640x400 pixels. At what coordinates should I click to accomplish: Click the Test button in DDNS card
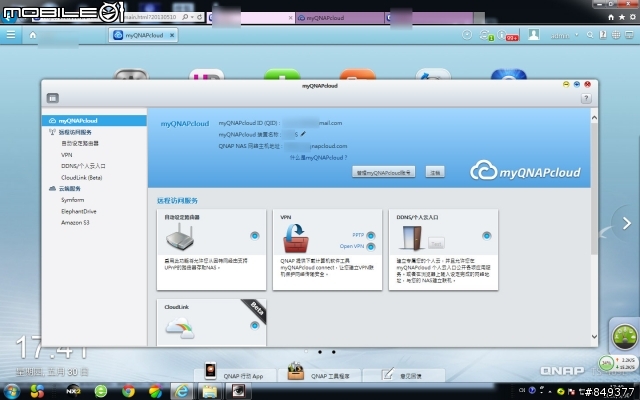coord(436,244)
